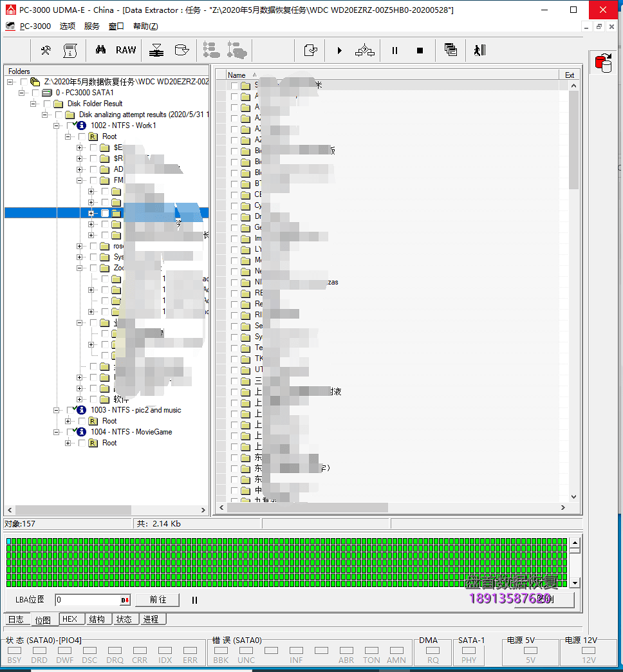The height and width of the screenshot is (672, 623).
Task: Tick checkbox for 0 - PC3000 SATA1
Action: (35, 93)
